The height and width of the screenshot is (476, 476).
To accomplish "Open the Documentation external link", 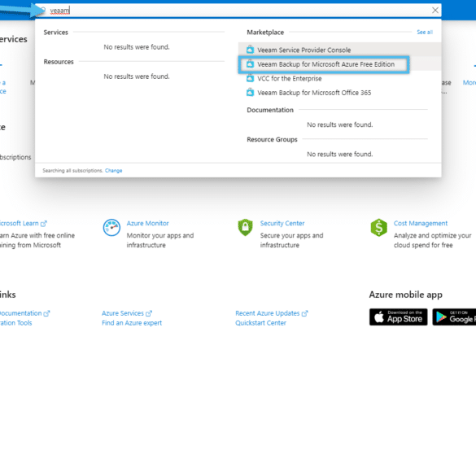I will click(24, 313).
